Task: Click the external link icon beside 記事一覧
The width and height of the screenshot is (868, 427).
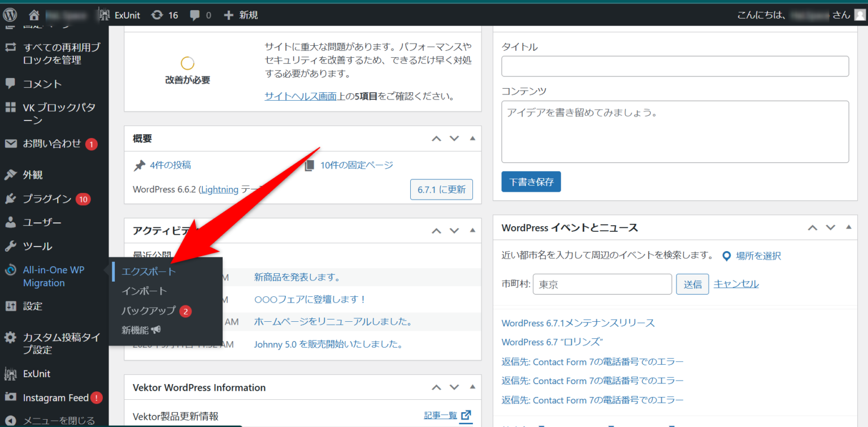Action: point(466,415)
